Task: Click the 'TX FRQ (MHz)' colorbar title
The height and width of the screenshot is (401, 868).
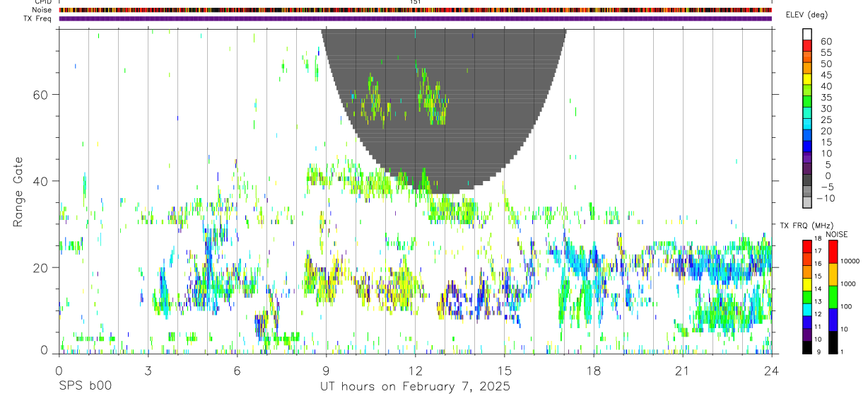Action: coord(806,226)
